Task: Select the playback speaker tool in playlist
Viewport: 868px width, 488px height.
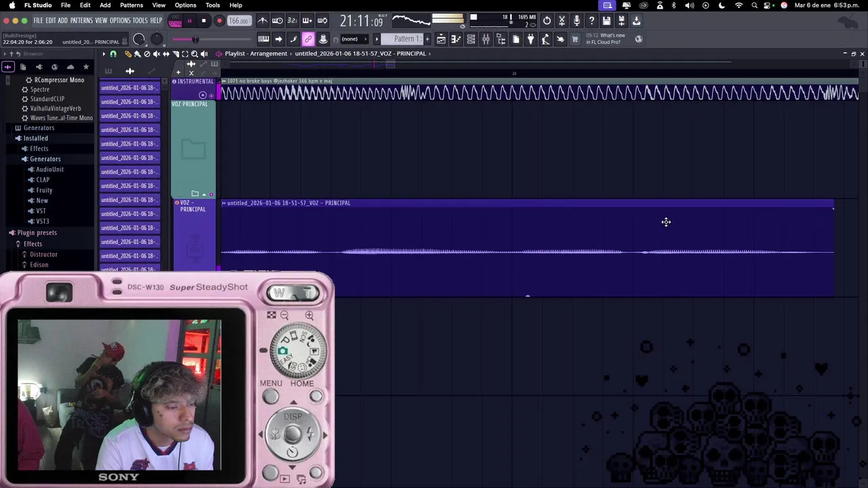Action: tap(204, 54)
